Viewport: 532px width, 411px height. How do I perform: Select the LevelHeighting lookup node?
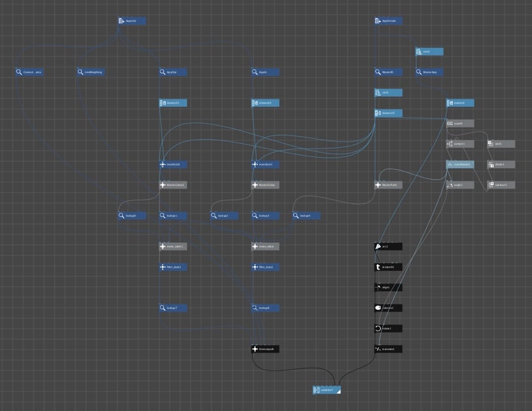click(91, 72)
